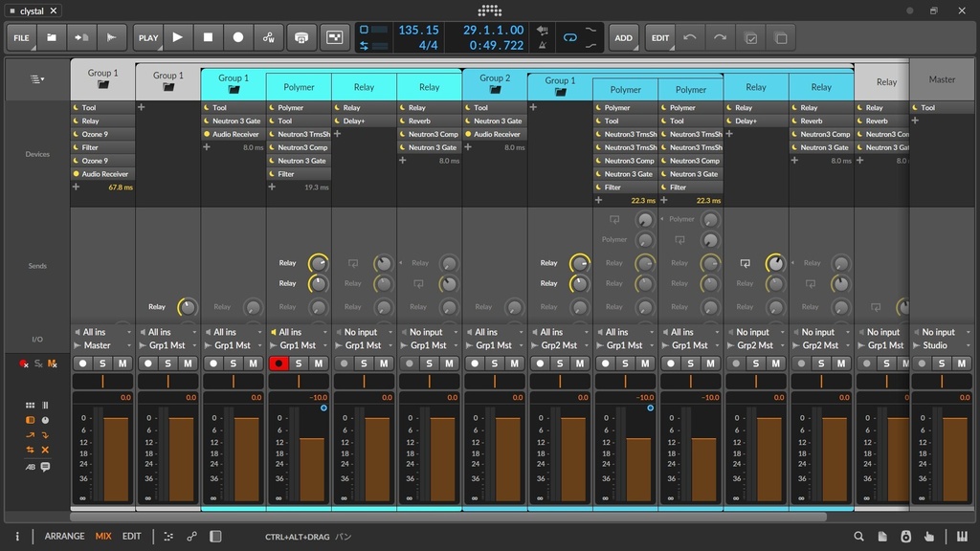The width and height of the screenshot is (980, 551).
Task: Open Grp2 Mst output dropdown on Group 1 track
Action: coord(560,345)
